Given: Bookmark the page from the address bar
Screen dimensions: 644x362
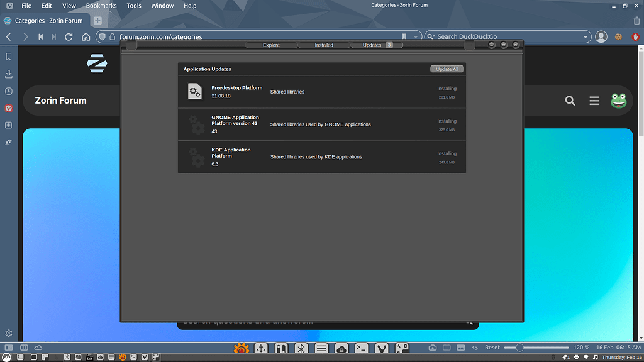Looking at the screenshot, I should tap(404, 37).
